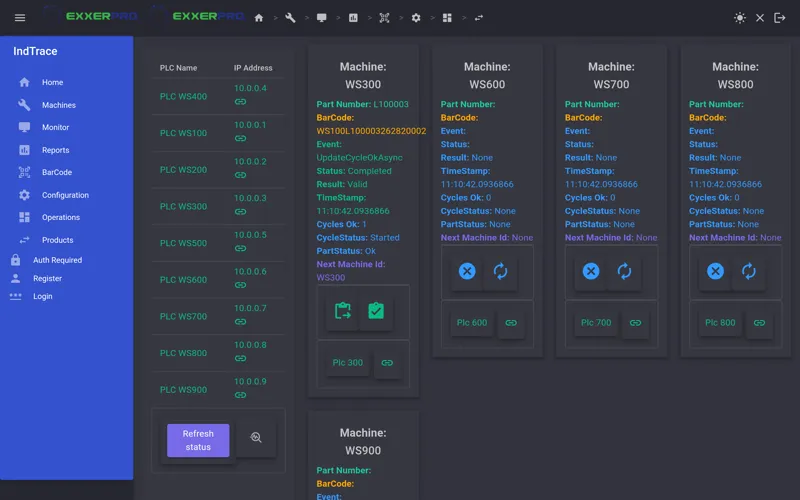Click the Refresh status button

coord(198,440)
